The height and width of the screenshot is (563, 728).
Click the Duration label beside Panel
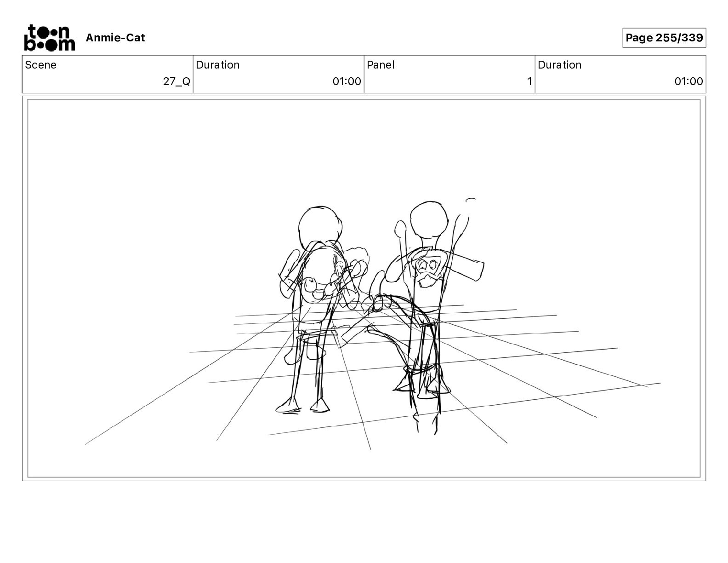(560, 65)
